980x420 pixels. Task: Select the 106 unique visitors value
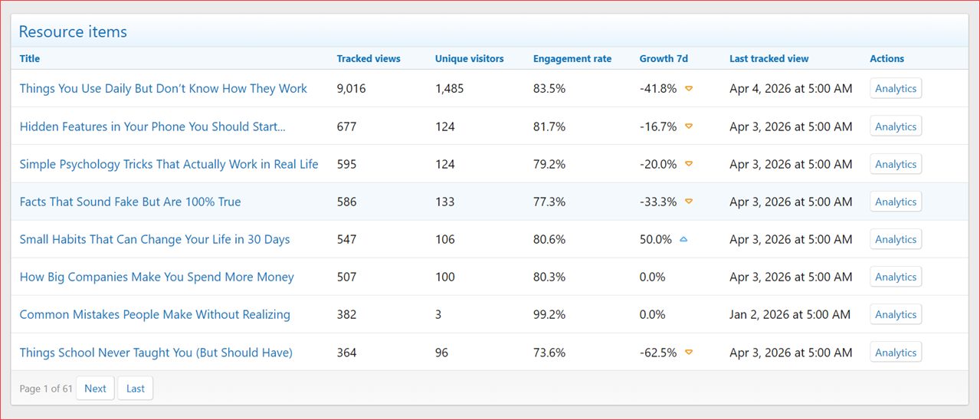[x=444, y=239]
